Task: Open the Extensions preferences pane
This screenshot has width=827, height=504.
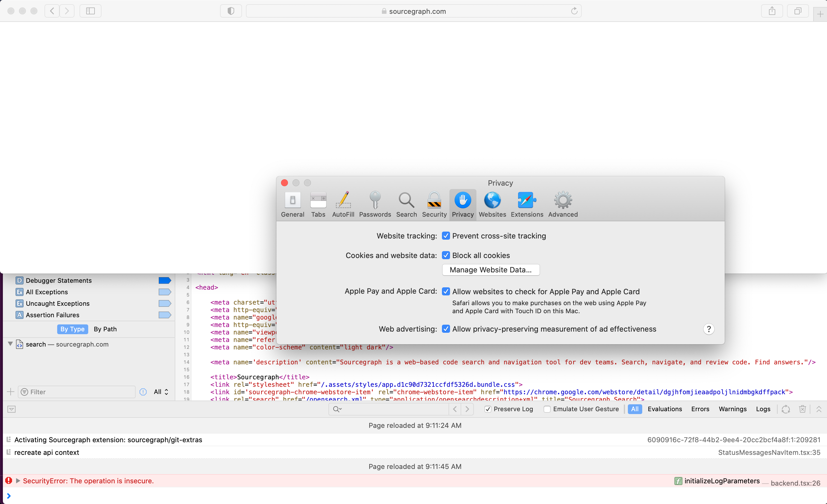Action: pos(527,205)
